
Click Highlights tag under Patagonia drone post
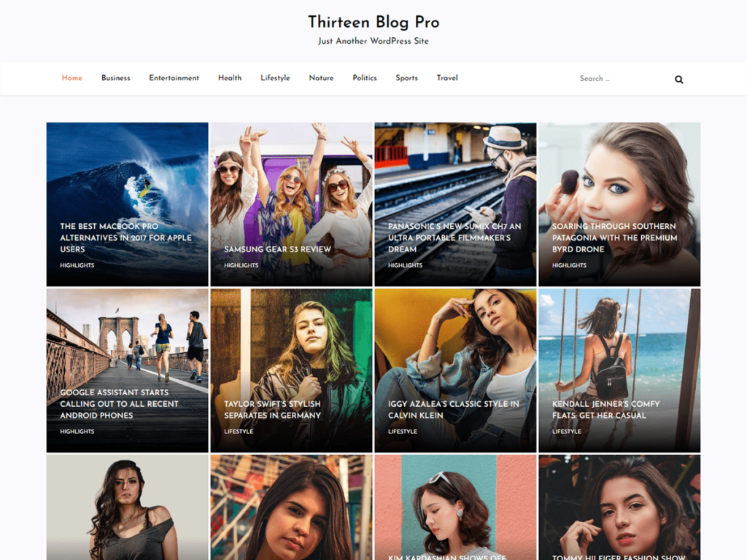click(x=569, y=265)
